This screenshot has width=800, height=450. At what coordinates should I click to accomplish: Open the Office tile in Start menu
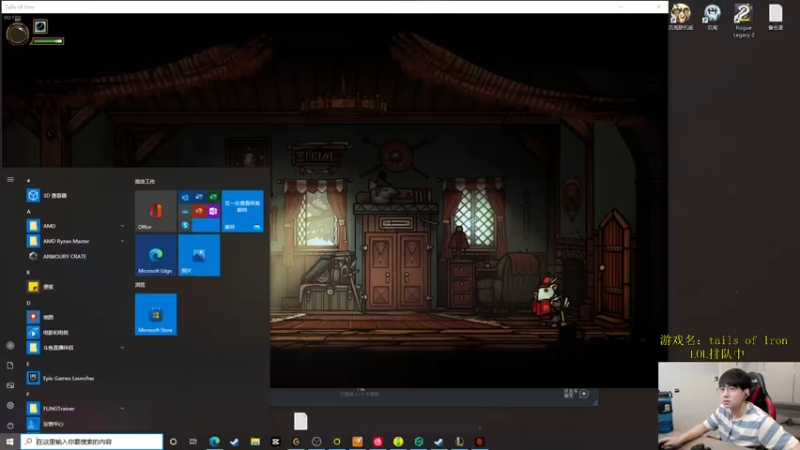156,211
